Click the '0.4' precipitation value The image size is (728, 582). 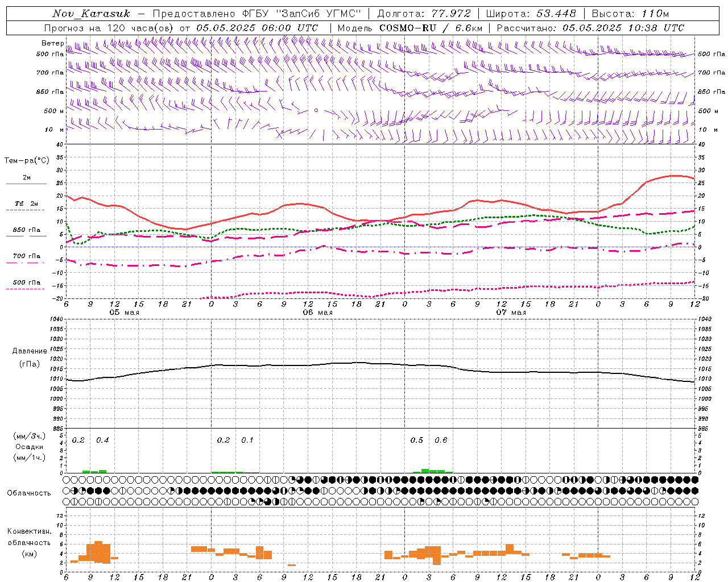tap(102, 440)
